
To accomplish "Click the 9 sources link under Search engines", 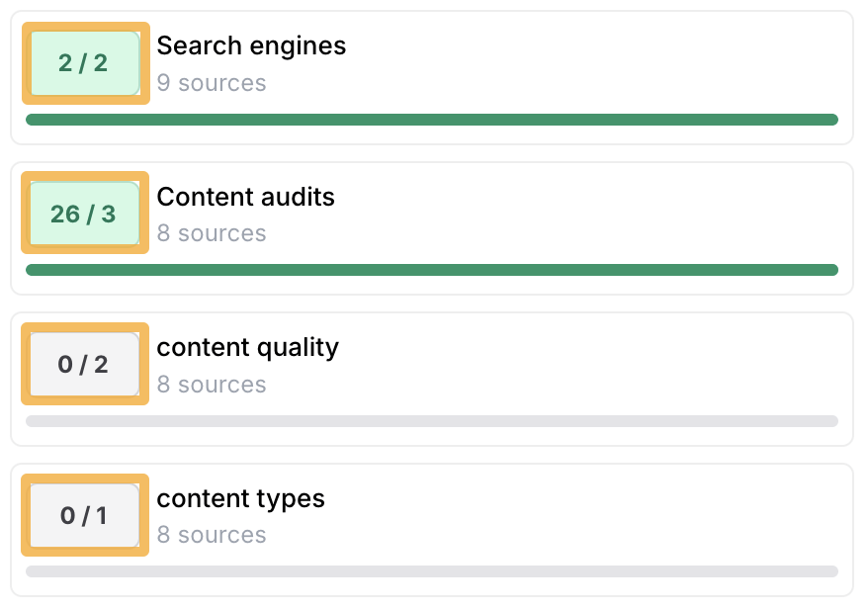I will point(212,83).
